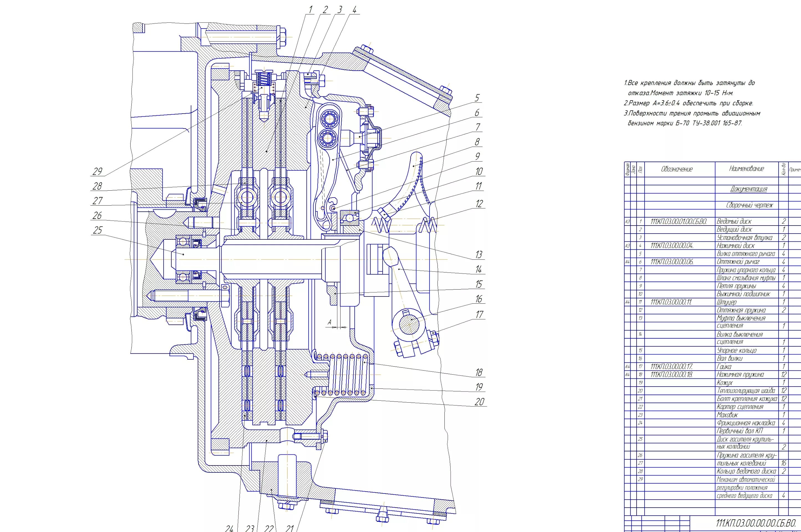Click 'Установочная втулка' in the parts list
This screenshot has width=801, height=532.
pyautogui.click(x=745, y=238)
